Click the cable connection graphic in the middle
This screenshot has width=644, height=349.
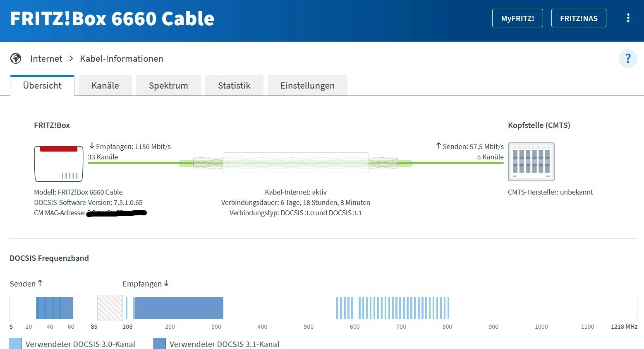(x=295, y=163)
